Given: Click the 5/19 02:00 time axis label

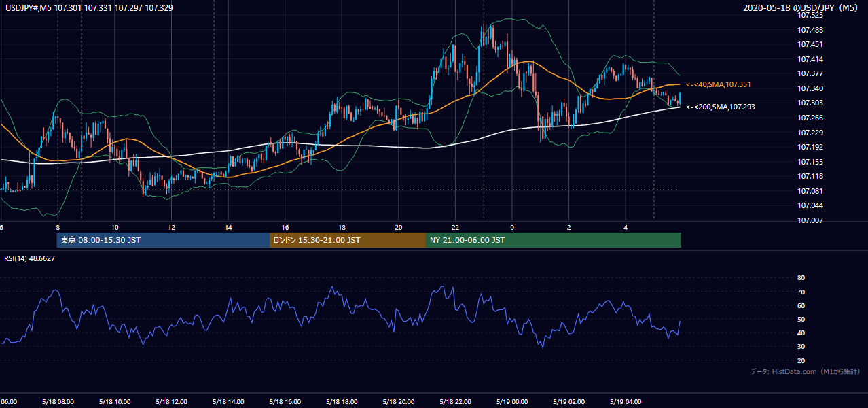Looking at the screenshot, I should (x=568, y=402).
